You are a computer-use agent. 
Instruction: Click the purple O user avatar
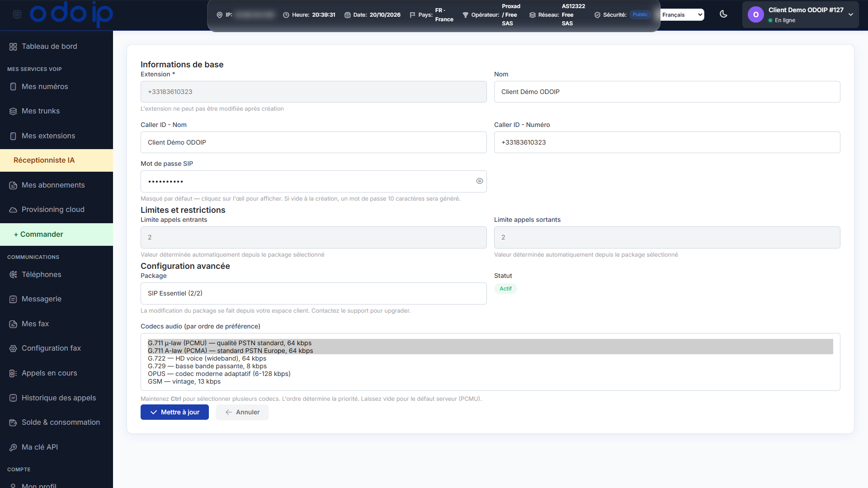[x=756, y=15]
